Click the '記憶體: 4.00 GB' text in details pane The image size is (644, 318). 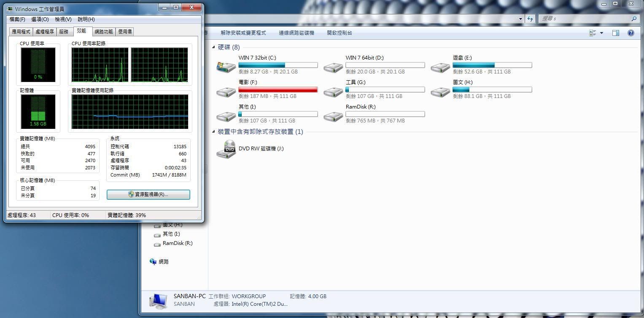(x=308, y=296)
